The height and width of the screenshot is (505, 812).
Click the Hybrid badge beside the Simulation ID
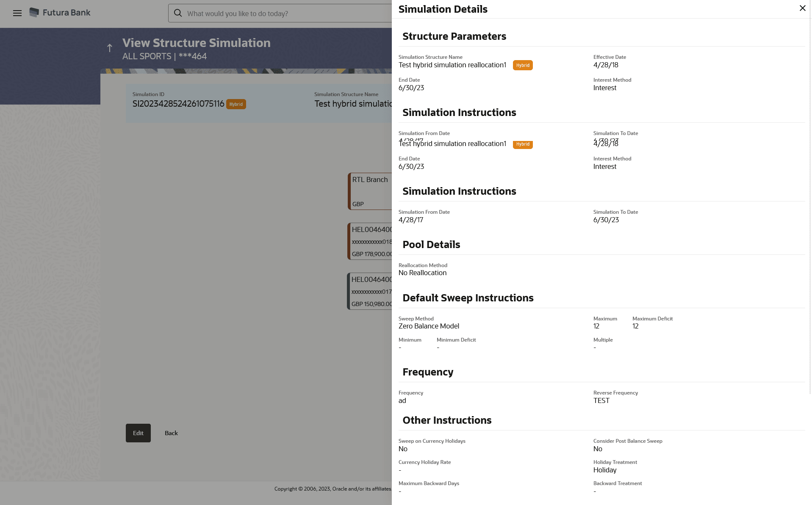(x=236, y=104)
